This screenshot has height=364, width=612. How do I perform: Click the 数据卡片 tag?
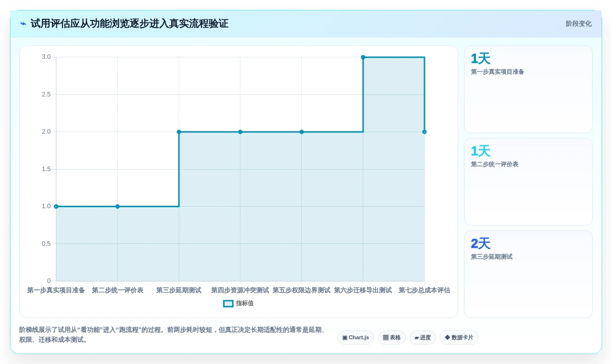pyautogui.click(x=459, y=338)
